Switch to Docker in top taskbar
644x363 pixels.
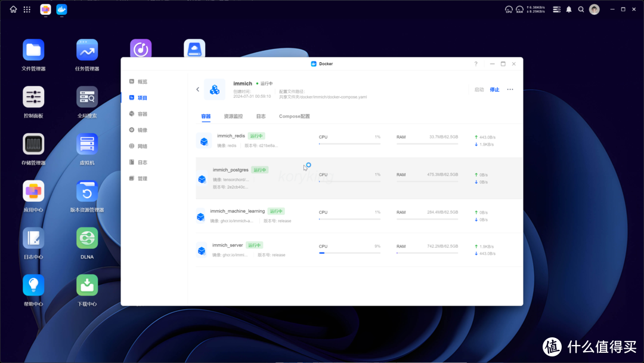coord(61,9)
